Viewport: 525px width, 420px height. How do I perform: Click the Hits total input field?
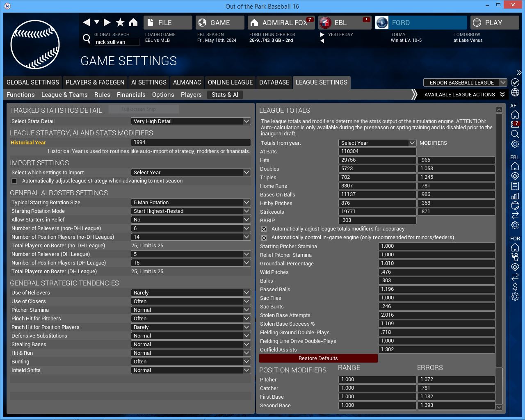click(377, 160)
